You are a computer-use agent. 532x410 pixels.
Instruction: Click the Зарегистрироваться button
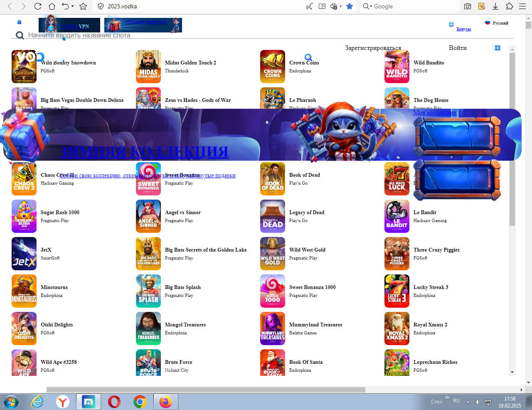[x=373, y=48]
